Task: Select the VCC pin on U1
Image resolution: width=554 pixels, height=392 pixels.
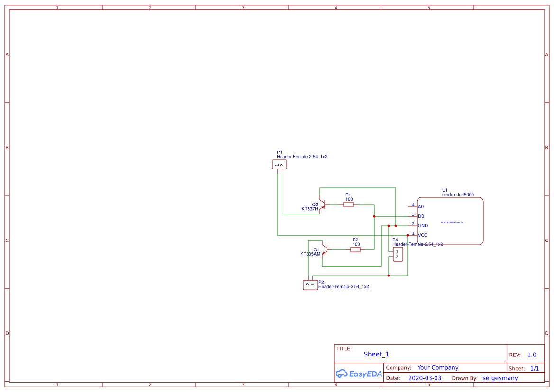Action: point(421,235)
